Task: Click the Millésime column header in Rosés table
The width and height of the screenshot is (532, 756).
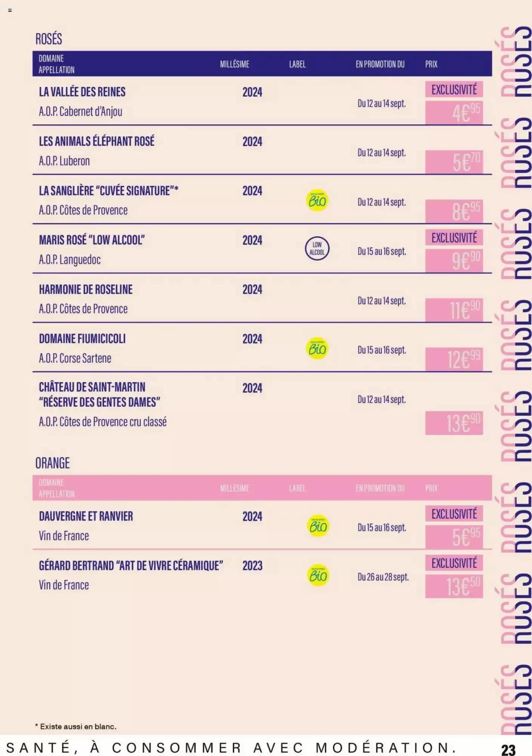Action: tap(235, 64)
